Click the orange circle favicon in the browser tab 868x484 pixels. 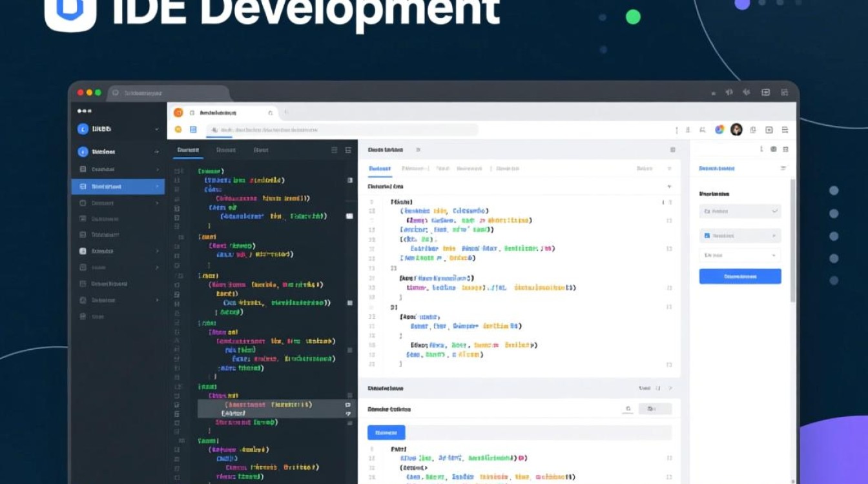point(179,112)
